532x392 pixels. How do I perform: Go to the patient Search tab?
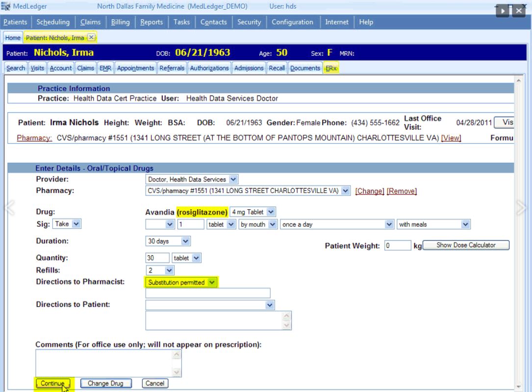pyautogui.click(x=16, y=68)
